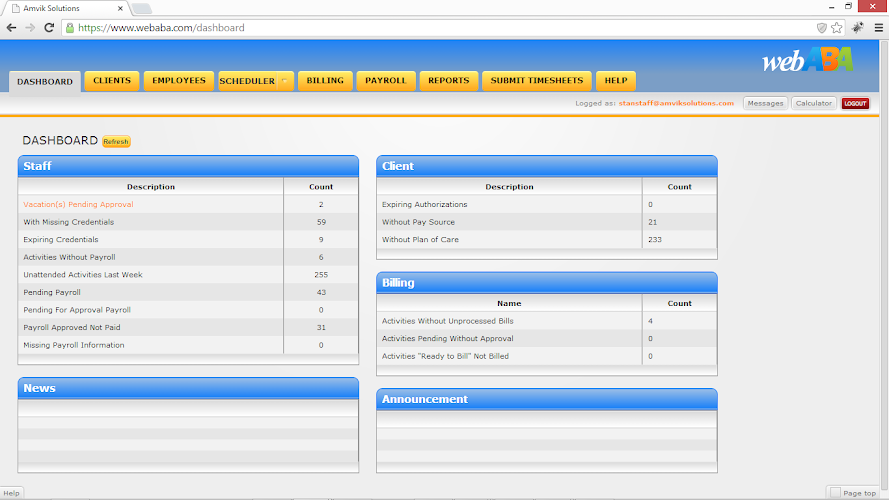Screen dimensions: 889x500
Task: Click the shield icon in the address bar
Action: tap(821, 28)
